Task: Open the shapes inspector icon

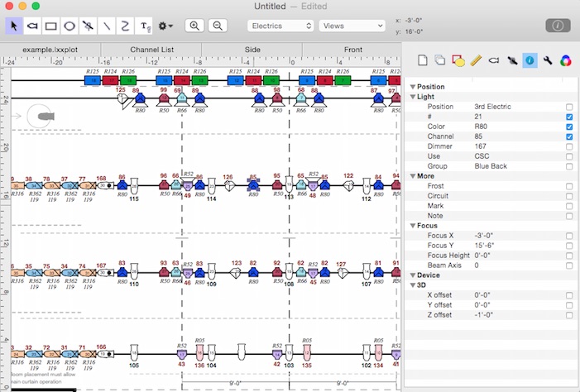Action: point(458,60)
